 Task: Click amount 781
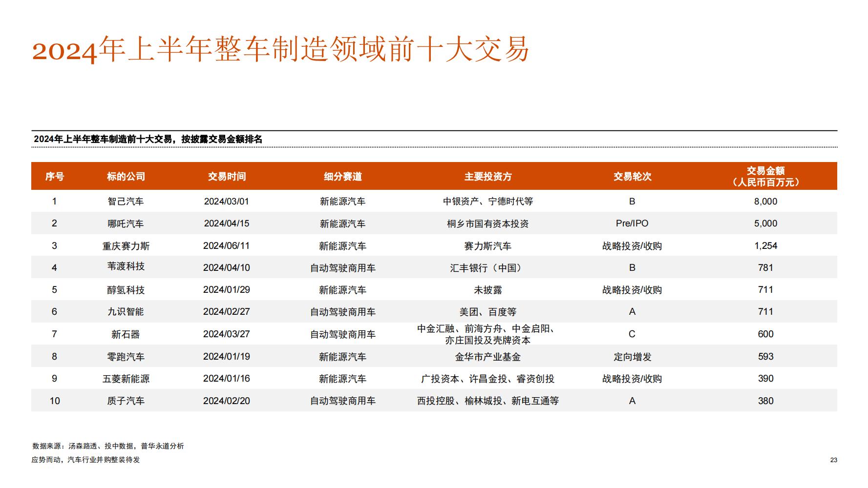pos(765,268)
